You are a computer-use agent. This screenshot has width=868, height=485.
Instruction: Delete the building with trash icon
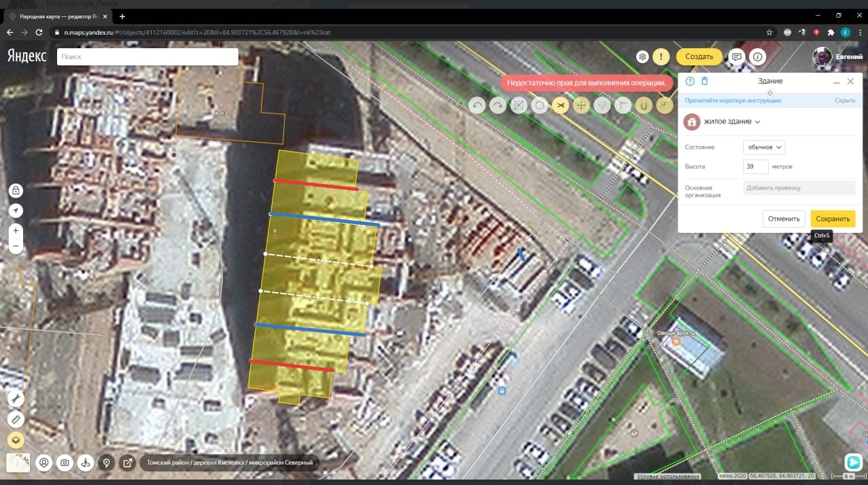pos(705,81)
